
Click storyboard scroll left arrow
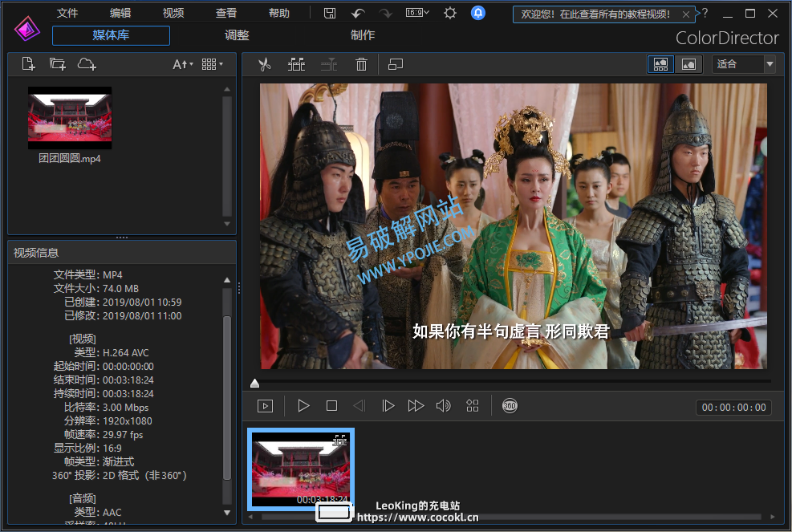click(x=250, y=517)
